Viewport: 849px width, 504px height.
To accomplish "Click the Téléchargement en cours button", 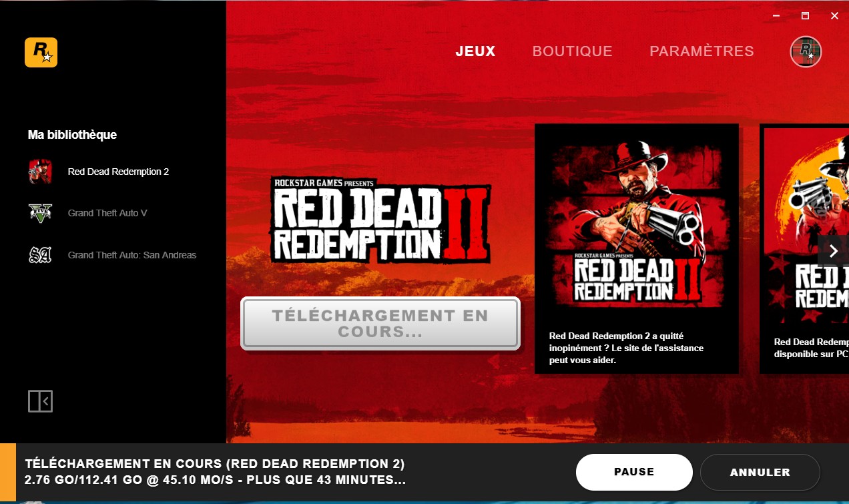I will (x=380, y=324).
